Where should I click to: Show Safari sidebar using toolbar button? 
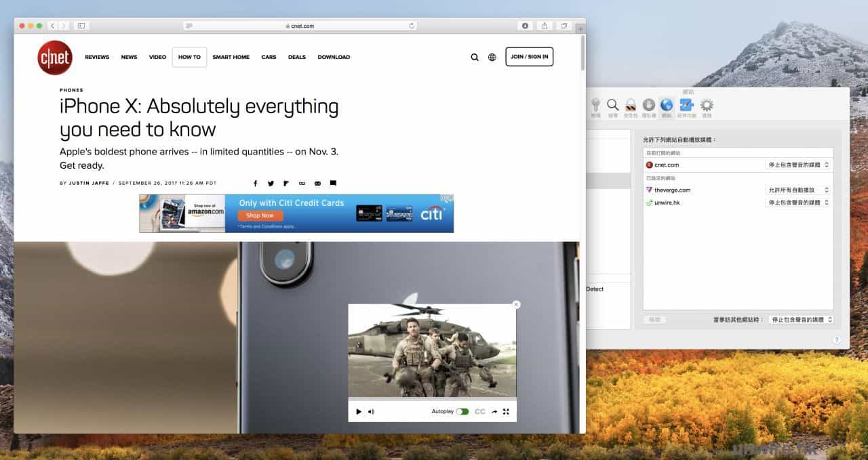click(x=81, y=26)
